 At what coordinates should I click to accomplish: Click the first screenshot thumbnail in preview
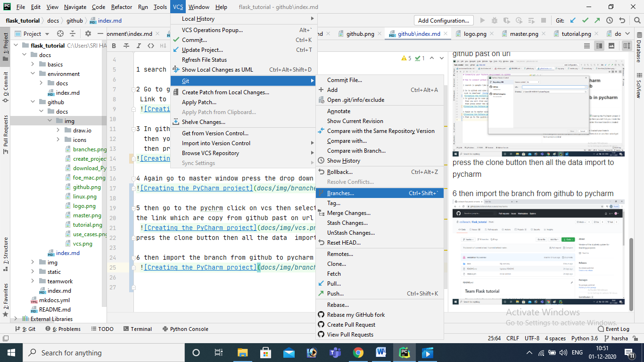pos(538,108)
